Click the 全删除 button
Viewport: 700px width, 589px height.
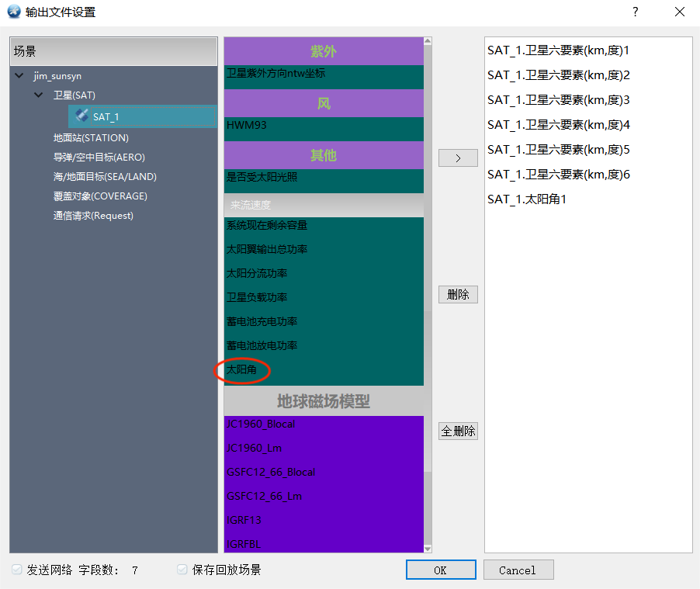point(458,431)
